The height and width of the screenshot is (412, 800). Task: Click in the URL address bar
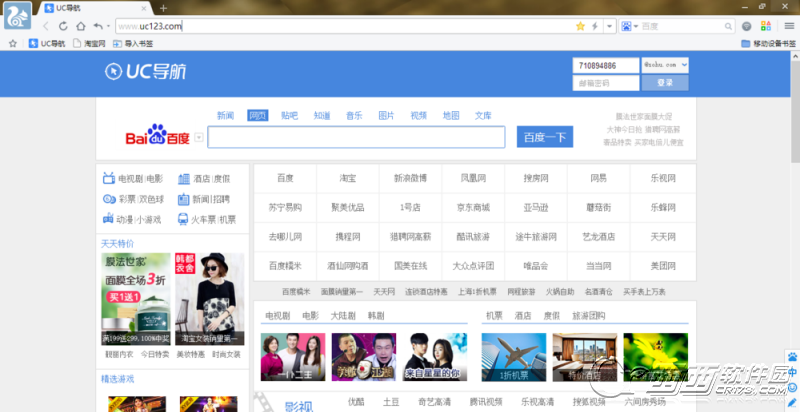coord(344,26)
